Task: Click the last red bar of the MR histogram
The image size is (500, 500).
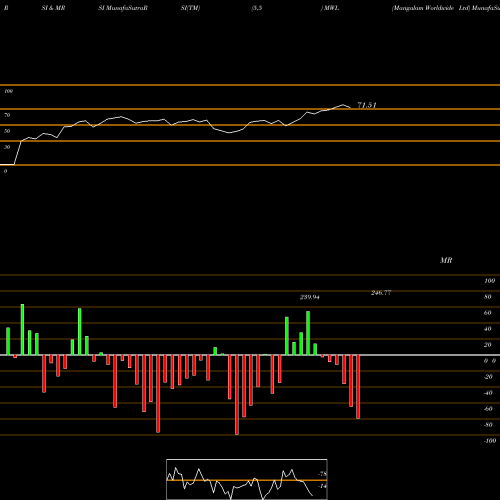Action: pos(358,387)
